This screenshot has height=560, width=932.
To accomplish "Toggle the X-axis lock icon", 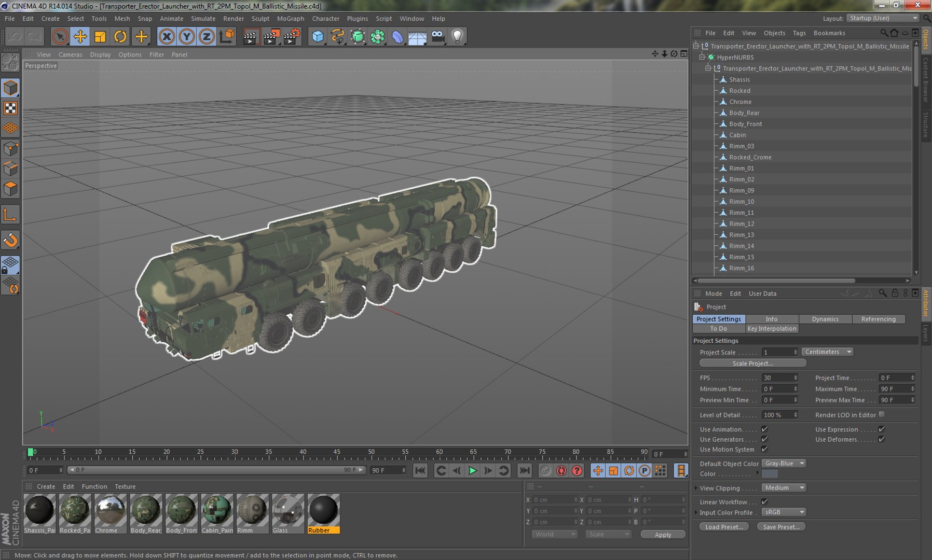I will (167, 36).
